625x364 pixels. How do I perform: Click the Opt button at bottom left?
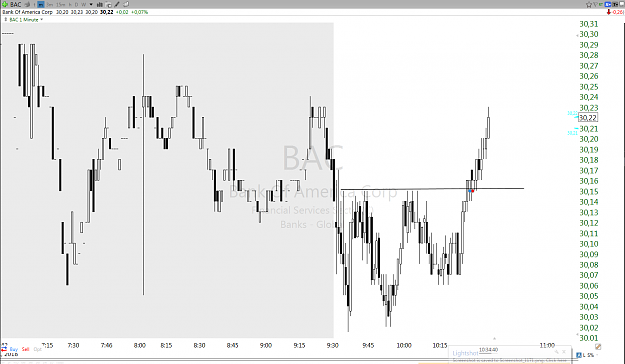click(x=37, y=349)
